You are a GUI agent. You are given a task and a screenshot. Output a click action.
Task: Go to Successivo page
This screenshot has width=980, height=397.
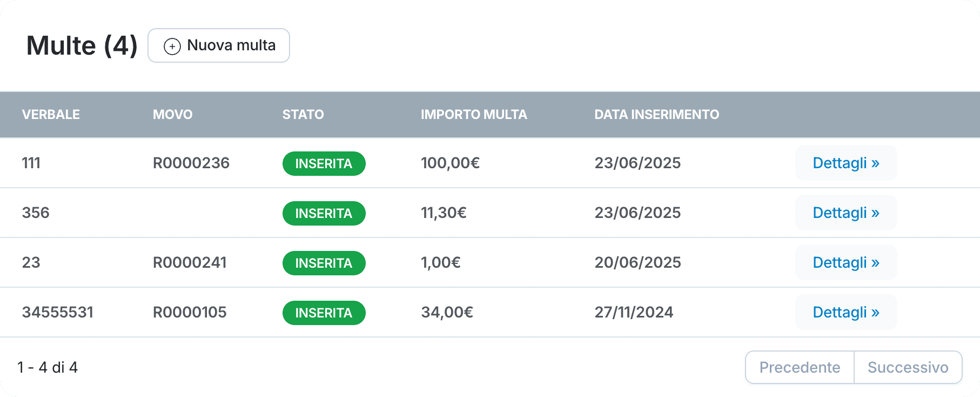(908, 367)
